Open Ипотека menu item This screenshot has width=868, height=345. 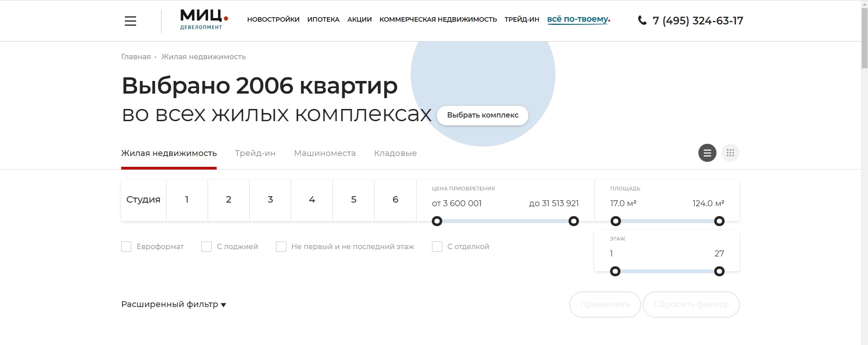[x=323, y=19]
